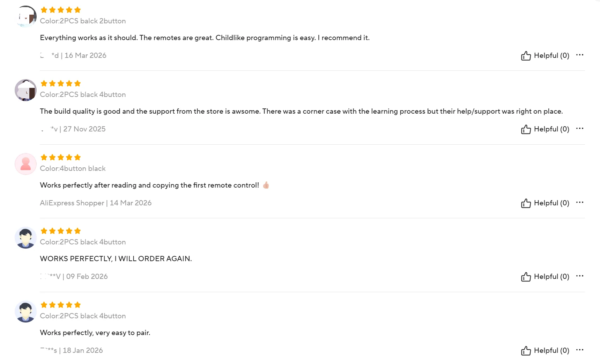Click avatar of first reviewer
This screenshot has height=364, width=600.
[x=26, y=16]
